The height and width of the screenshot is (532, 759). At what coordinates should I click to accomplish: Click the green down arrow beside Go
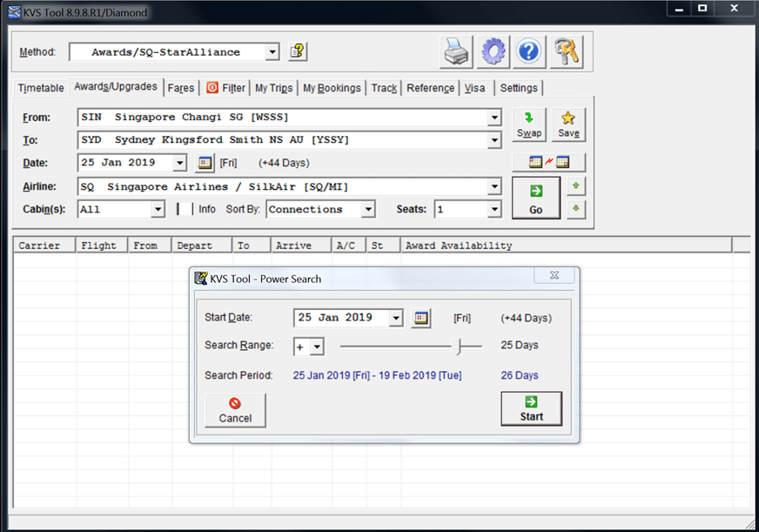click(576, 209)
